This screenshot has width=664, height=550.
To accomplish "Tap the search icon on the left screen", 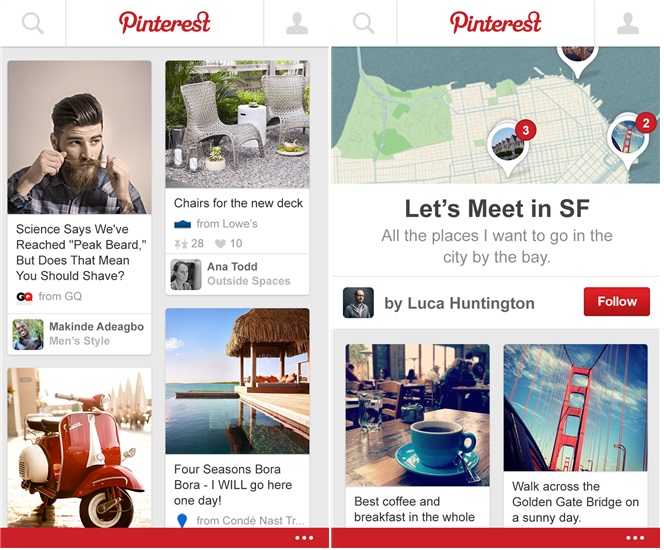I will 33,23.
